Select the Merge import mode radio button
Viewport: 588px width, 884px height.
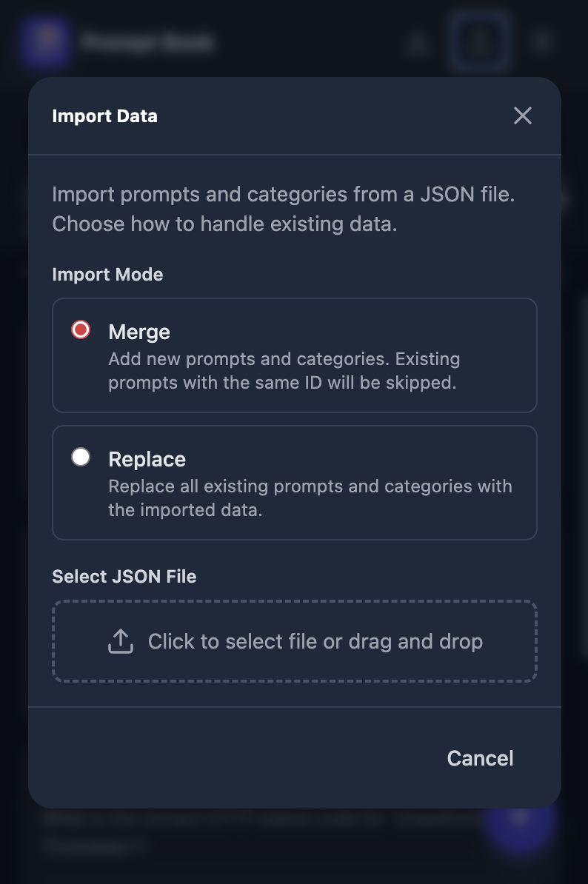click(81, 329)
